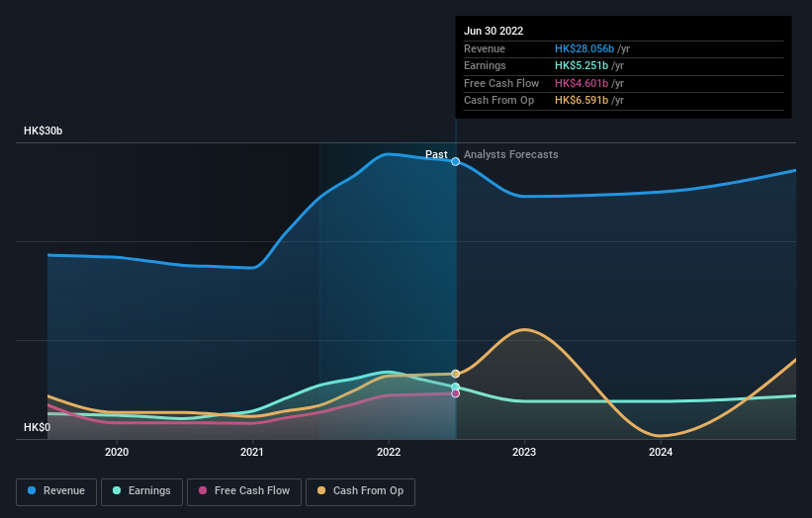
Task: Click the teal Earnings legend dot
Action: 117,490
